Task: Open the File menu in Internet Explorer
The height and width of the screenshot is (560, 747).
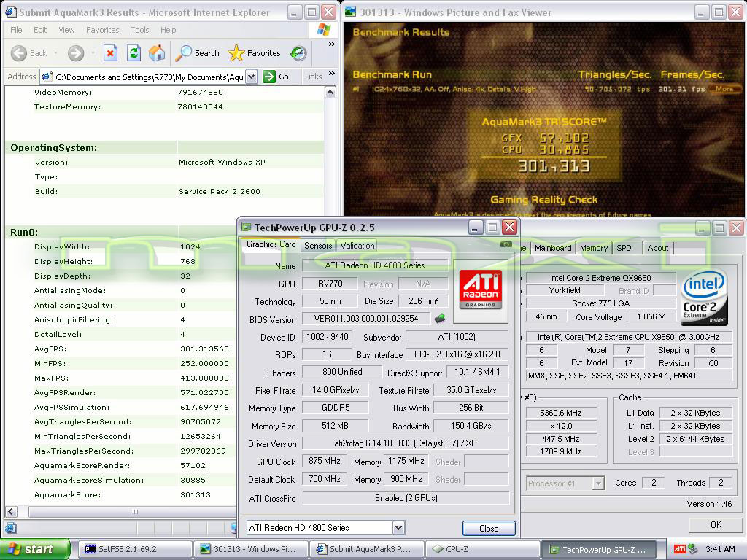Action: (16, 29)
